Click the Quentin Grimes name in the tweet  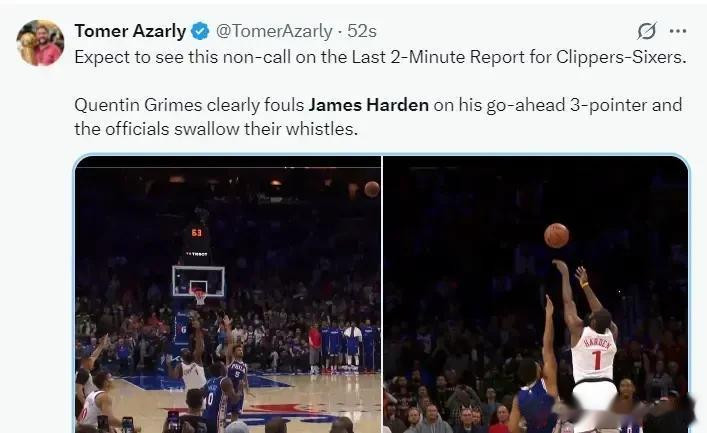coord(138,105)
